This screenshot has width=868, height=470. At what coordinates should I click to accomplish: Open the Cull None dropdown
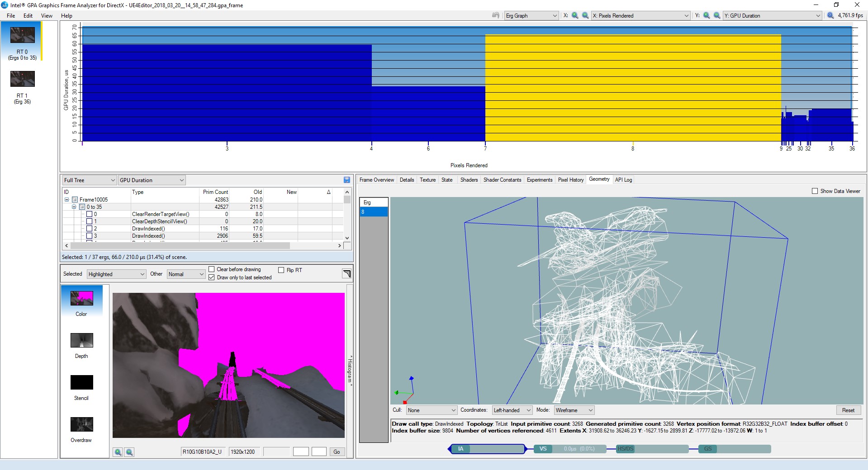[x=432, y=410]
